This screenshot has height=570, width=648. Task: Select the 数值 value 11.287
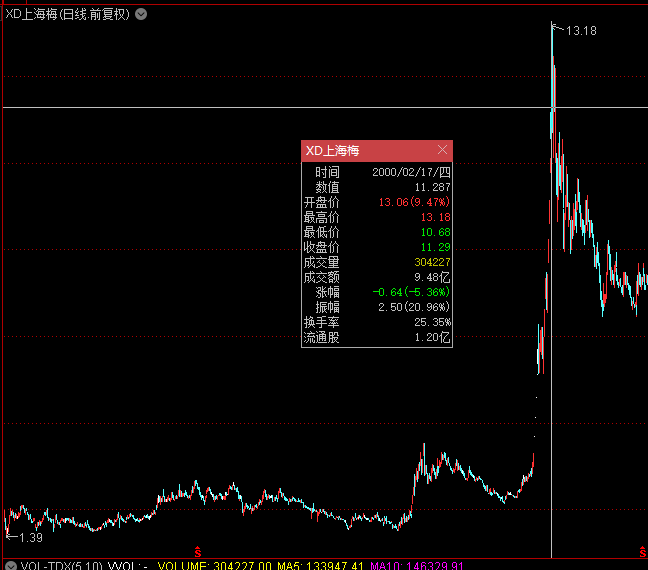432,187
